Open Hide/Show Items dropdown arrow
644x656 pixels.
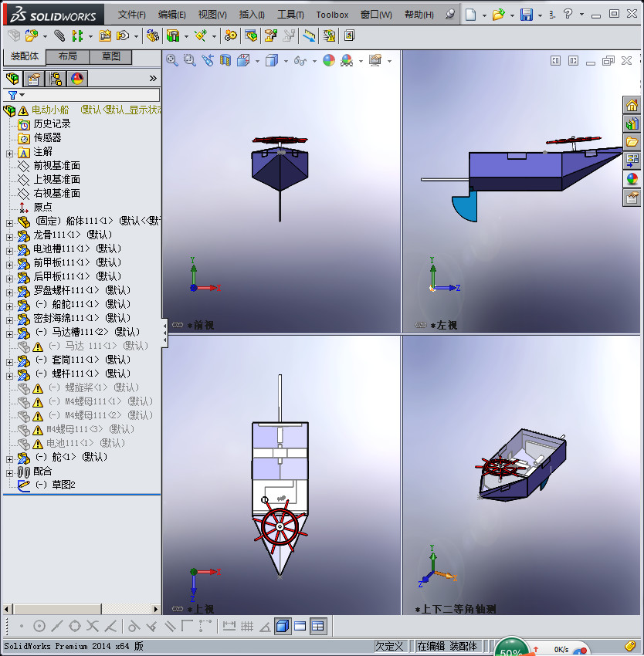tap(314, 62)
